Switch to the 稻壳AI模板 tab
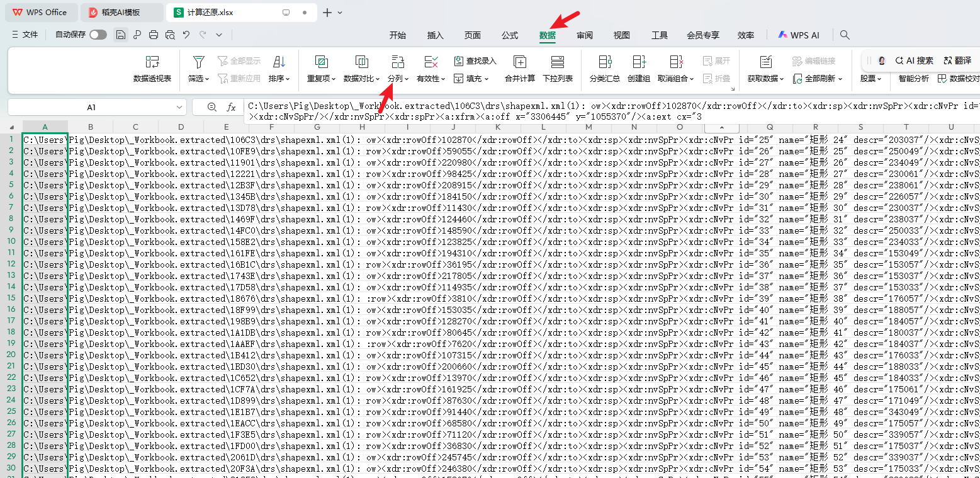This screenshot has width=980, height=478. pos(121,13)
